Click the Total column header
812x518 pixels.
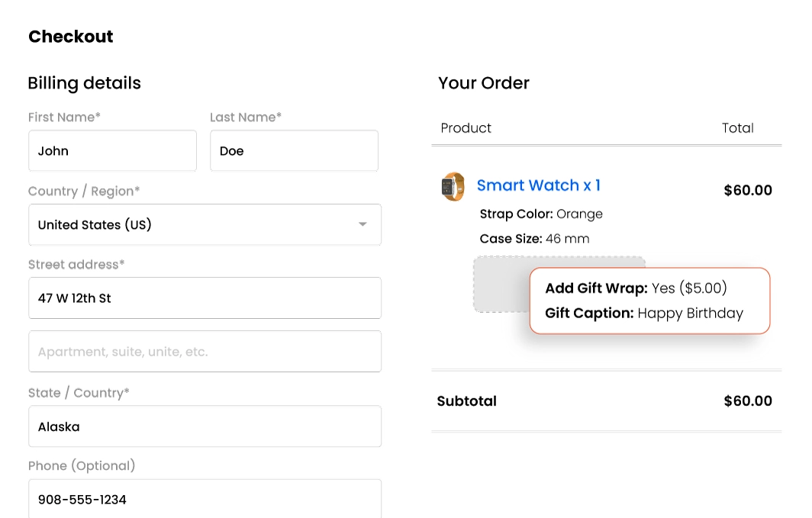click(737, 128)
